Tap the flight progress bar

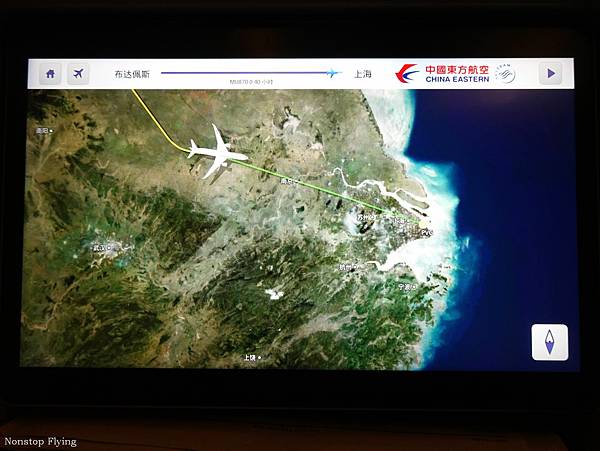coord(250,73)
